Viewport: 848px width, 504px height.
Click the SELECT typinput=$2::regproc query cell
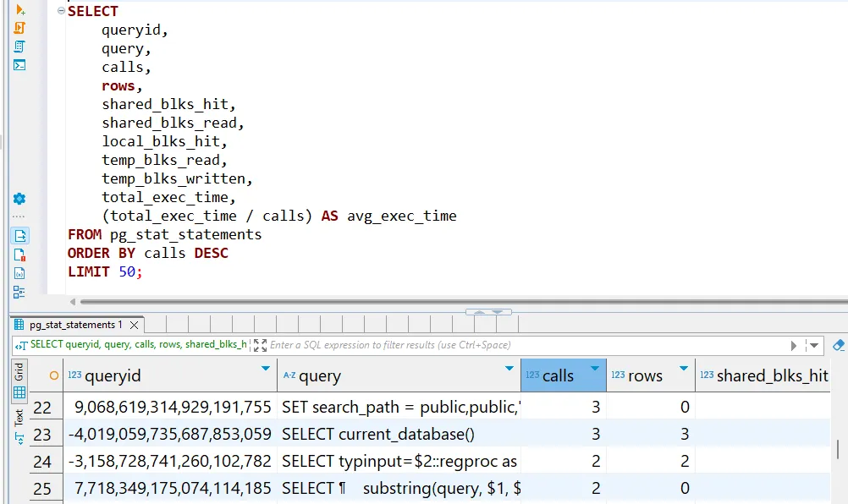click(x=399, y=461)
